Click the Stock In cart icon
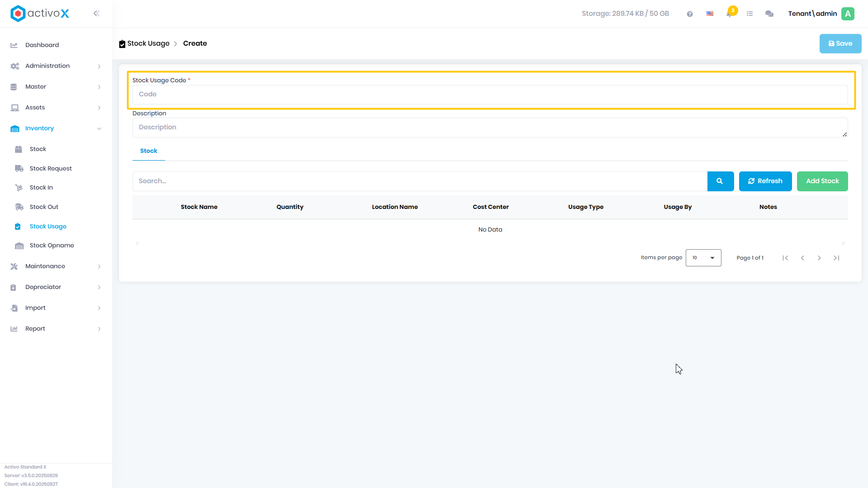868x488 pixels. pos(19,188)
